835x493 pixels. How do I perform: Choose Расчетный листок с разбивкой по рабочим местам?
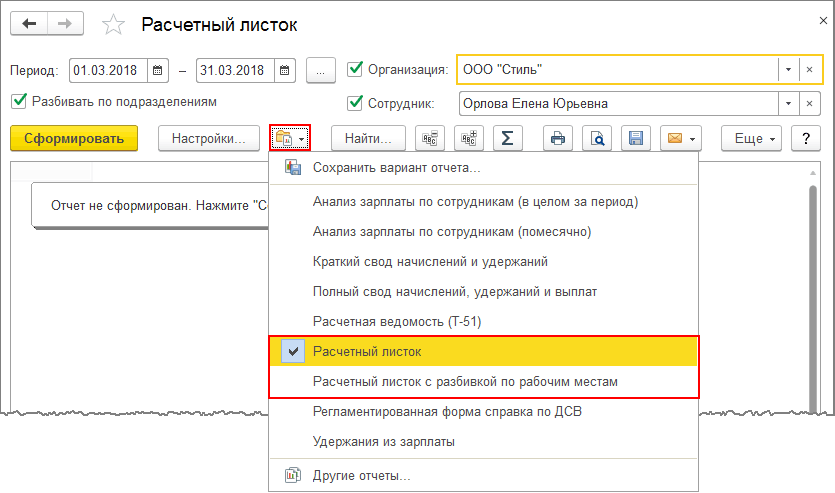click(x=484, y=382)
